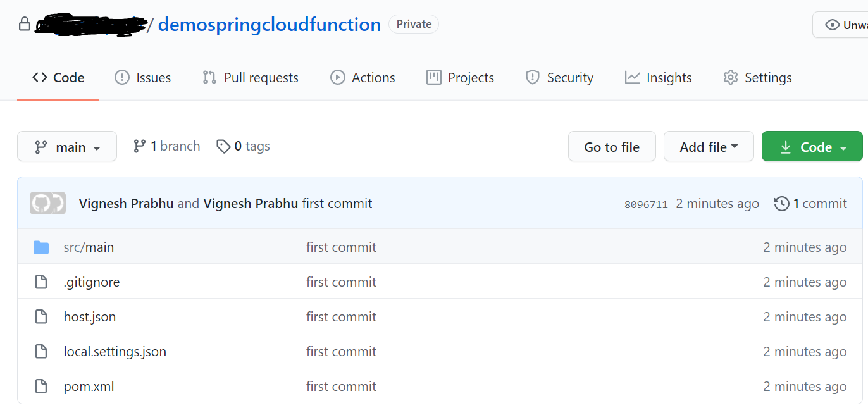Go to the Actions tab
Screen dimensions: 868x415
(x=363, y=78)
